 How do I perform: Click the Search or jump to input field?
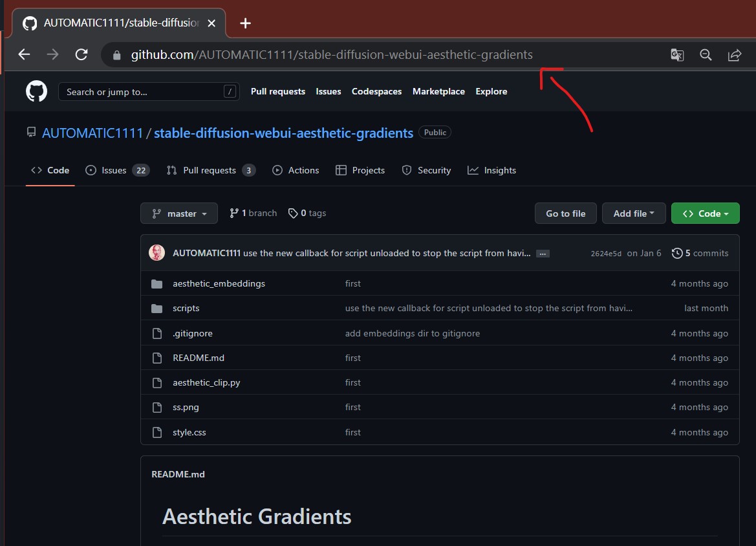click(x=144, y=91)
